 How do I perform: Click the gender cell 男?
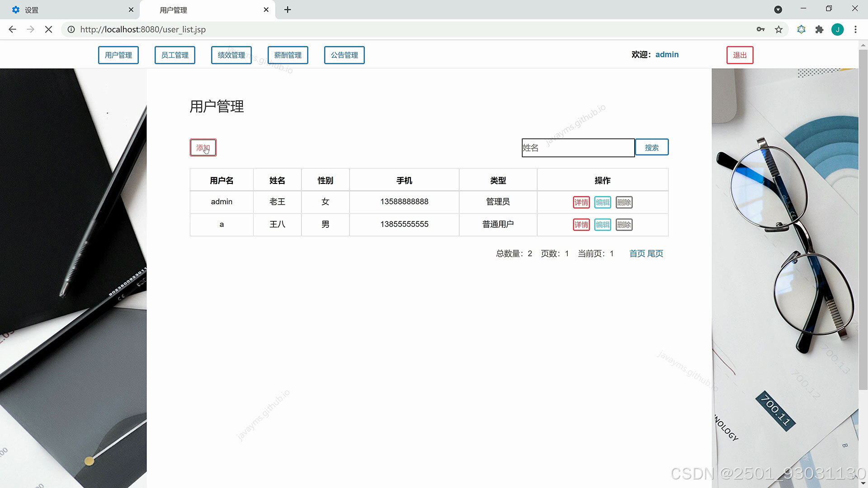[x=325, y=224]
